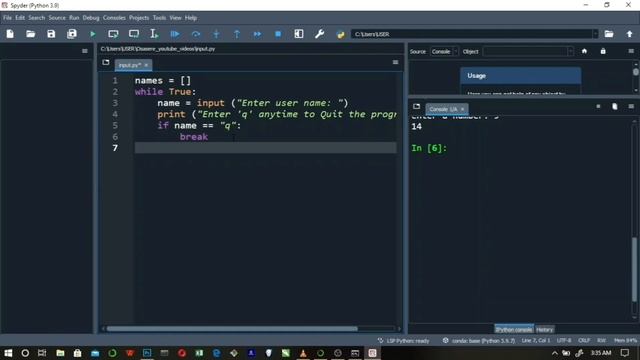Open the Source dropdown showing Console

point(444,51)
